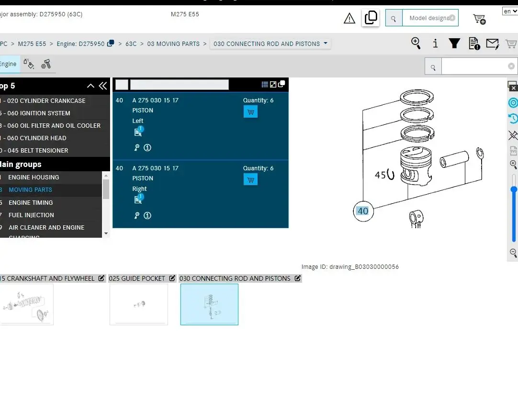Click the drawing zoom slider handle
This screenshot has height=420, width=518.
pos(514,189)
